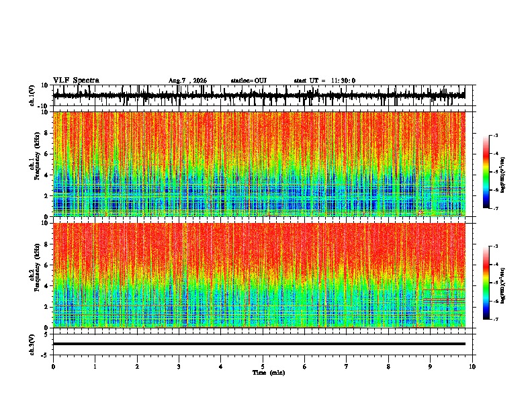The height and width of the screenshot is (411, 532).
Task: Click the "8" kHz tick of ch.1 spectrogram
Action: [46, 133]
